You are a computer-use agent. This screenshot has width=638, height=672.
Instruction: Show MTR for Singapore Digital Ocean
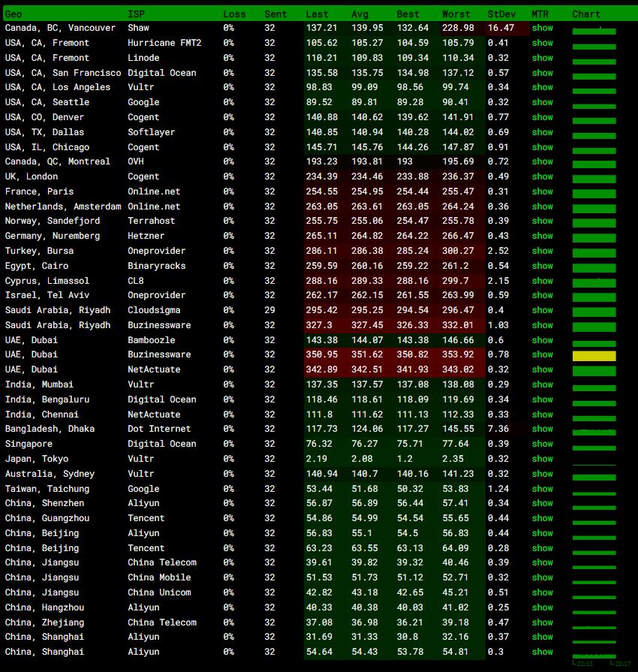click(x=542, y=444)
